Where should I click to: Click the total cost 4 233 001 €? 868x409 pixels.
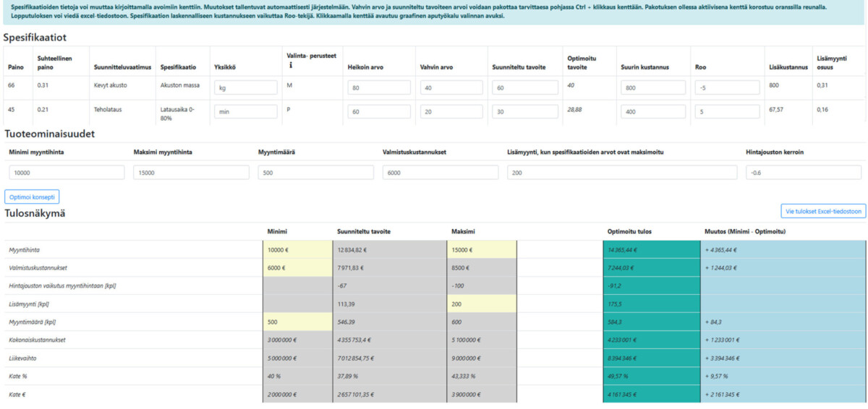[622, 340]
